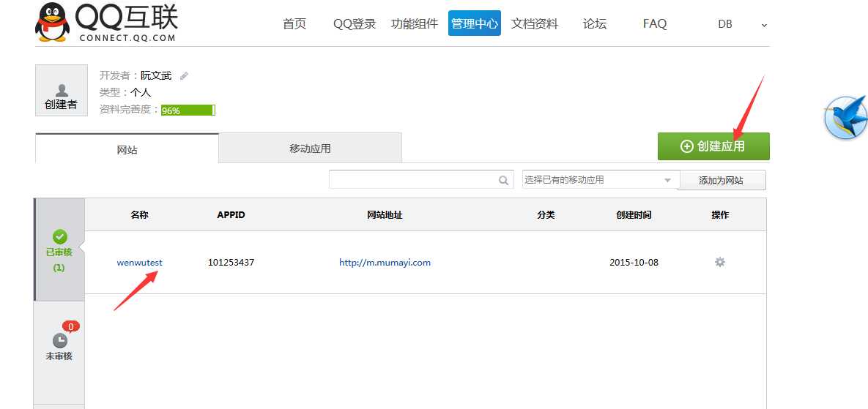Screen dimensions: 868x409
Task: Open gear settings for wenwutest app
Action: pos(719,262)
